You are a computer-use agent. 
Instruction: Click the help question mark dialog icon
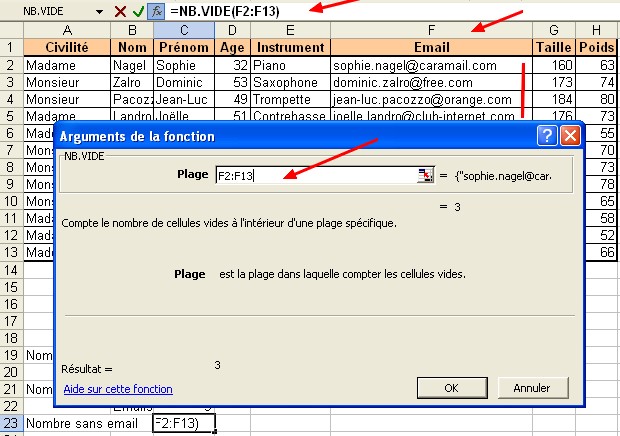click(x=574, y=135)
